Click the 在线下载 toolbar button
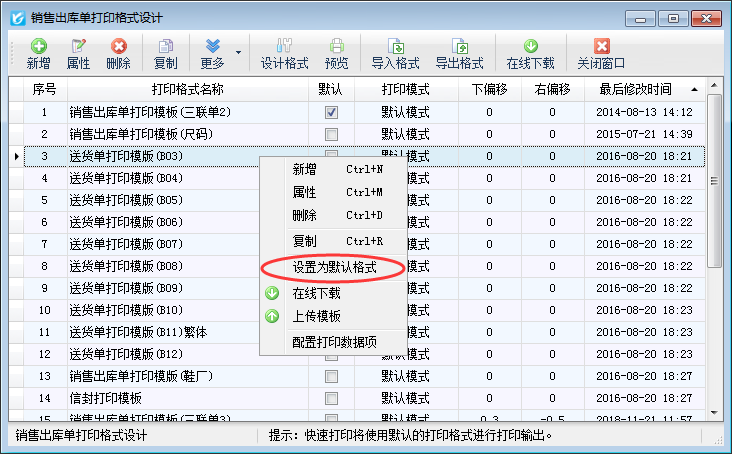Viewport: 732px width, 454px height. pyautogui.click(x=530, y=53)
